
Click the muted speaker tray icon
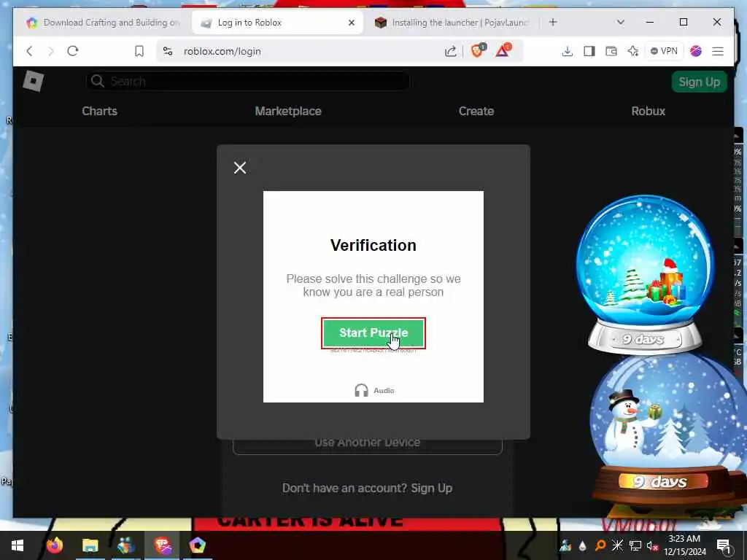(652, 545)
